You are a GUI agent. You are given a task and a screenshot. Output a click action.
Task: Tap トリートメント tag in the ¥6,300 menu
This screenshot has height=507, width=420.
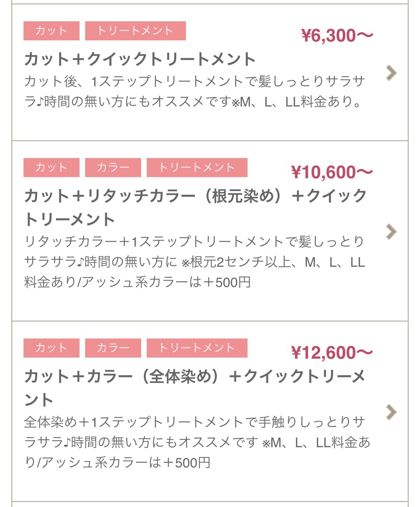point(135,31)
